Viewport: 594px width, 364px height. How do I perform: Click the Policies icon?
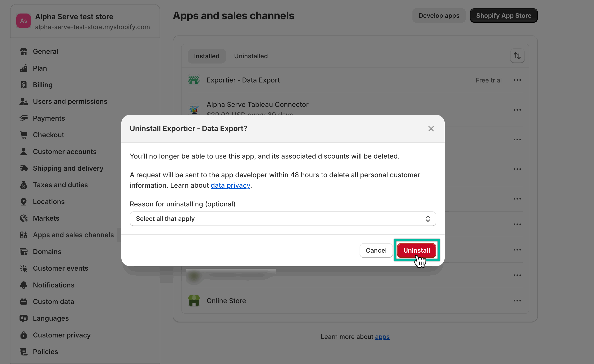23,351
